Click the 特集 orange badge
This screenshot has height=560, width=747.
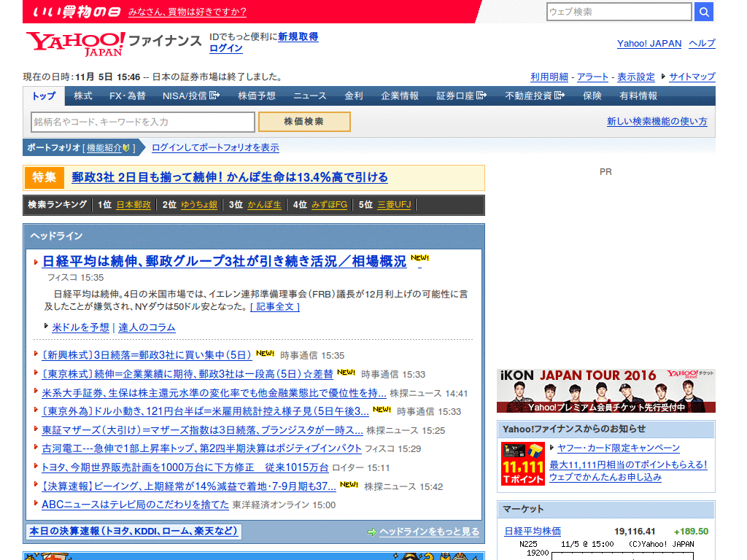click(44, 177)
